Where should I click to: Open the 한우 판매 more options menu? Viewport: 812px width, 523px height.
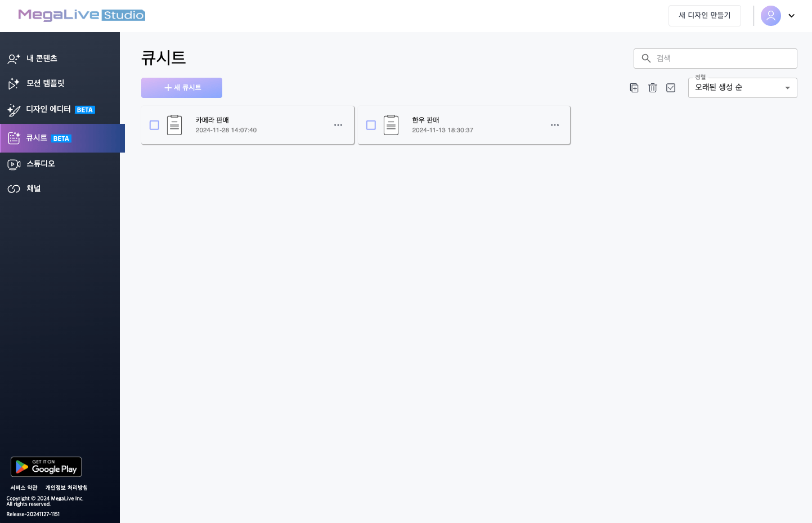pyautogui.click(x=555, y=125)
